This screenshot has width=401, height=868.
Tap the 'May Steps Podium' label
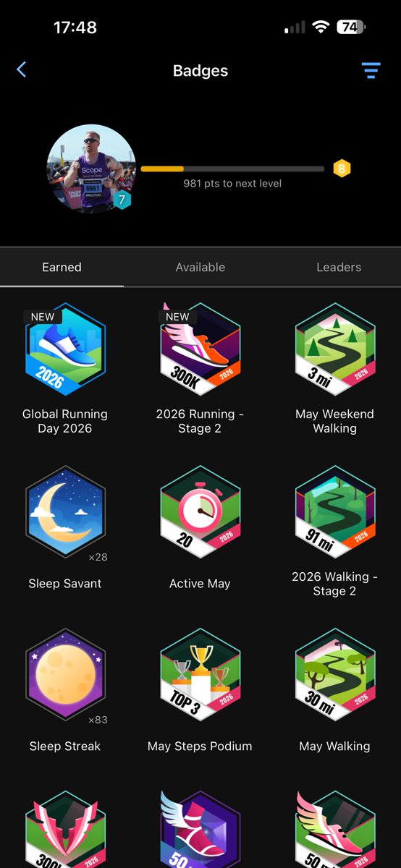click(x=200, y=746)
